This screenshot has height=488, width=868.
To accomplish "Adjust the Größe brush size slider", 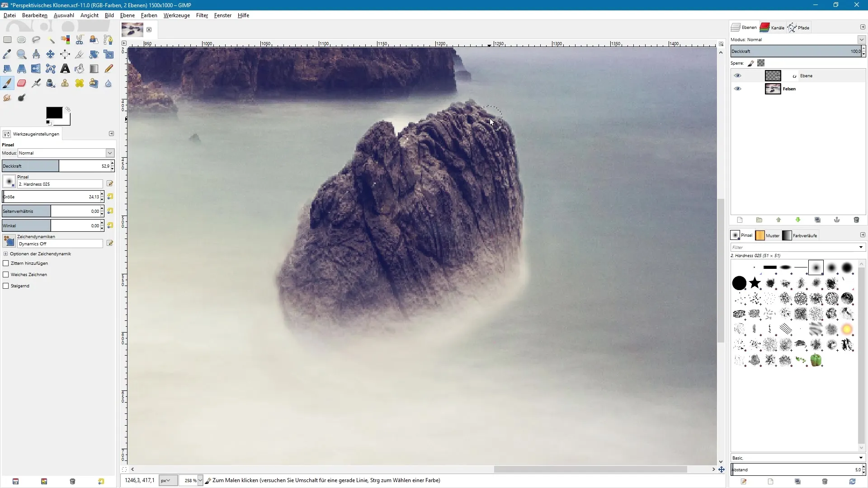I will [51, 197].
